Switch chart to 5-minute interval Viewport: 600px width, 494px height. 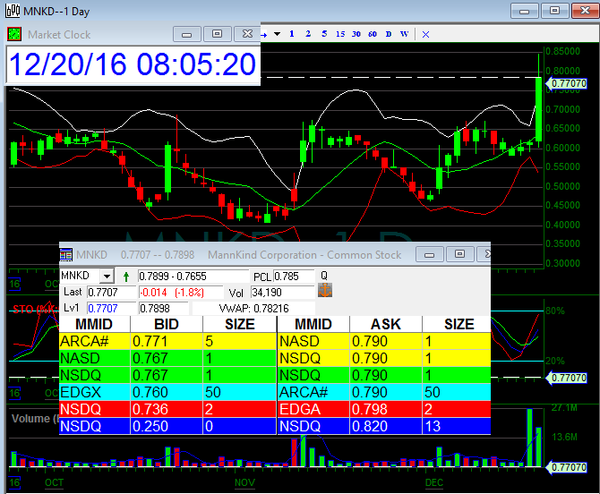click(x=324, y=34)
